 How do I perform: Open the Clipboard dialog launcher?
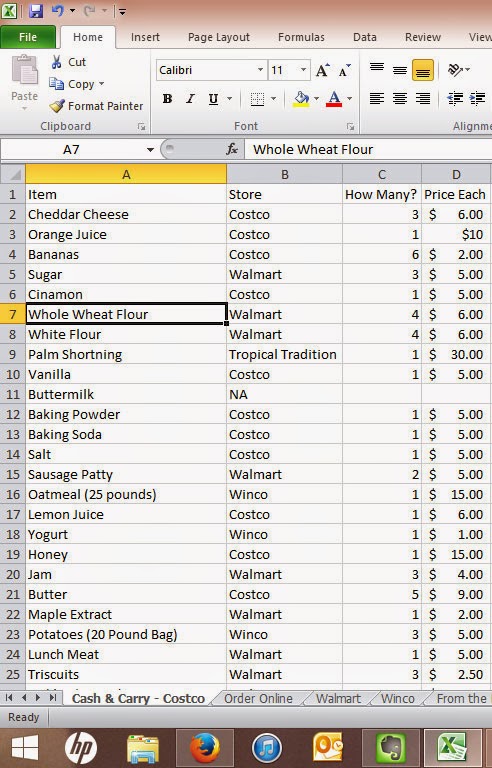(x=142, y=127)
